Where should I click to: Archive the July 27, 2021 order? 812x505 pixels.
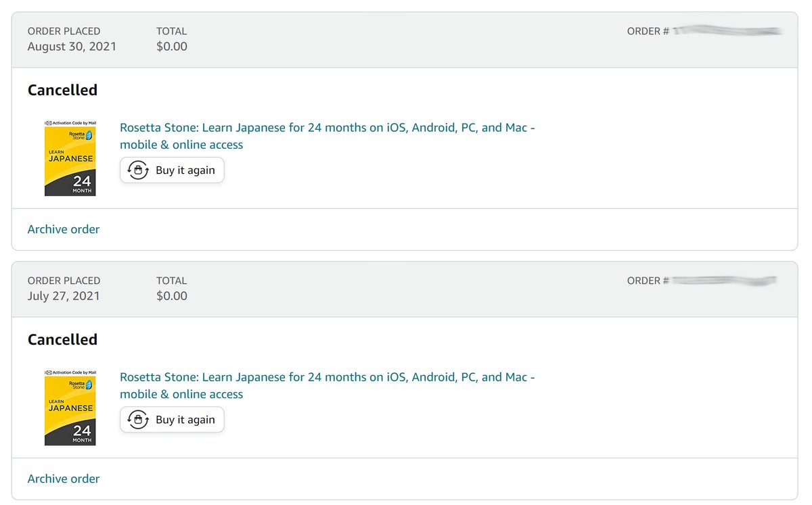pyautogui.click(x=64, y=479)
